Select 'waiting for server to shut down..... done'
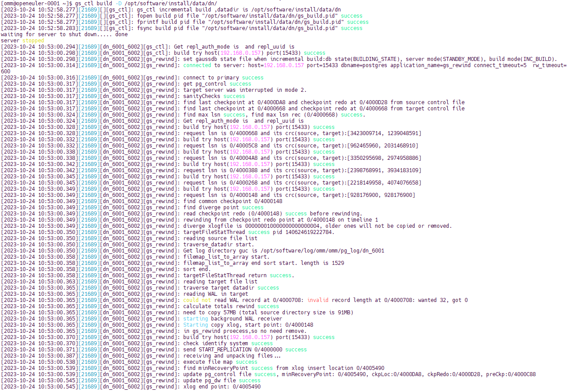 [64, 34]
